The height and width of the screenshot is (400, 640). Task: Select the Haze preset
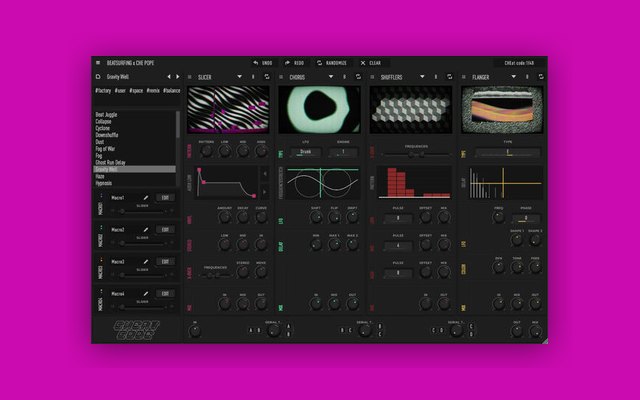(x=100, y=176)
